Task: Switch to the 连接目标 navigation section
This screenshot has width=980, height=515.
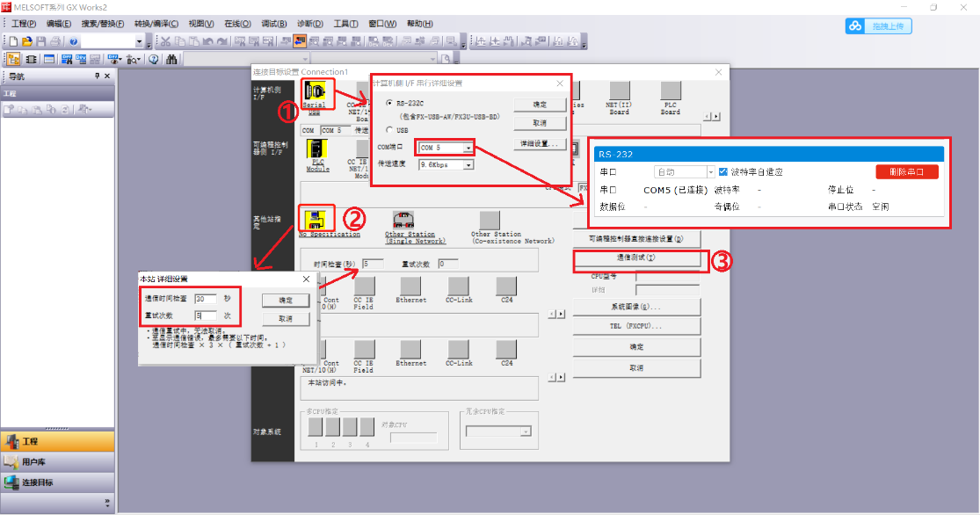Action: (x=57, y=482)
